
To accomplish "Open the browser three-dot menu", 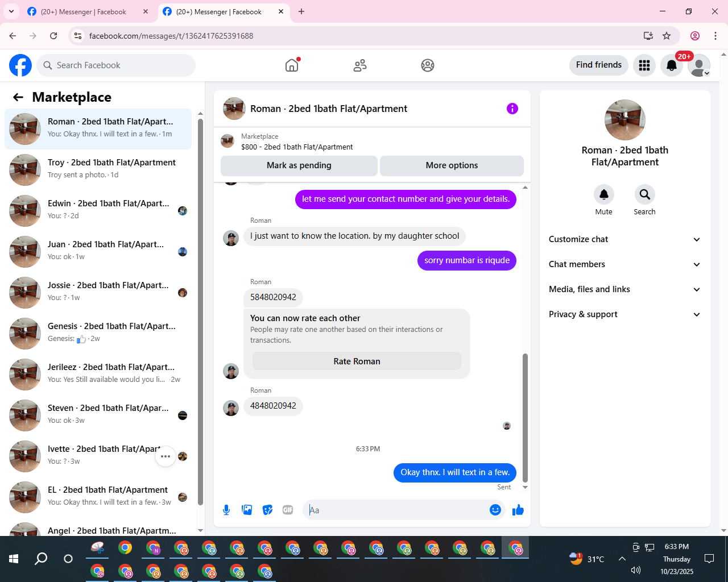I will (715, 36).
